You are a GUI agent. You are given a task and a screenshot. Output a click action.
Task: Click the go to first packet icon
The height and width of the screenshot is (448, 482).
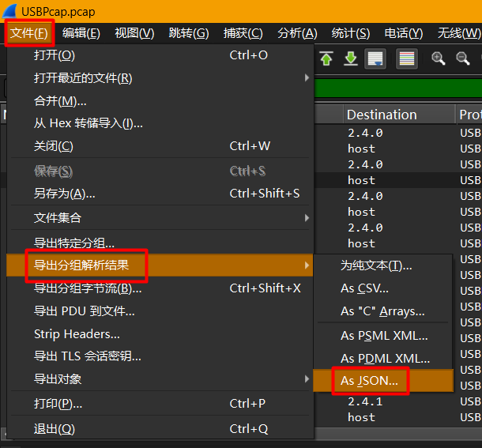pos(326,58)
